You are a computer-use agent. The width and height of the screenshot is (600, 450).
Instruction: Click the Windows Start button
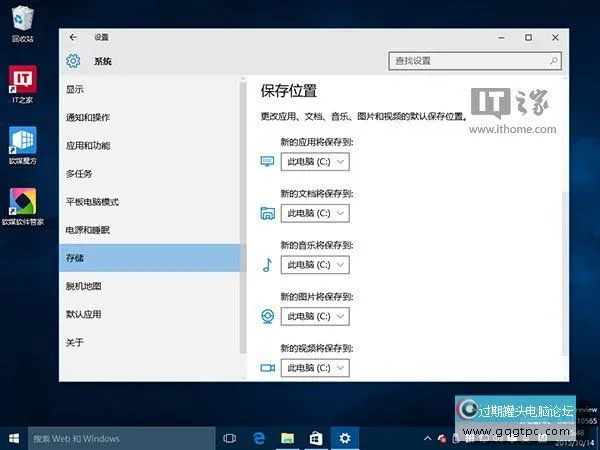pyautogui.click(x=14, y=438)
